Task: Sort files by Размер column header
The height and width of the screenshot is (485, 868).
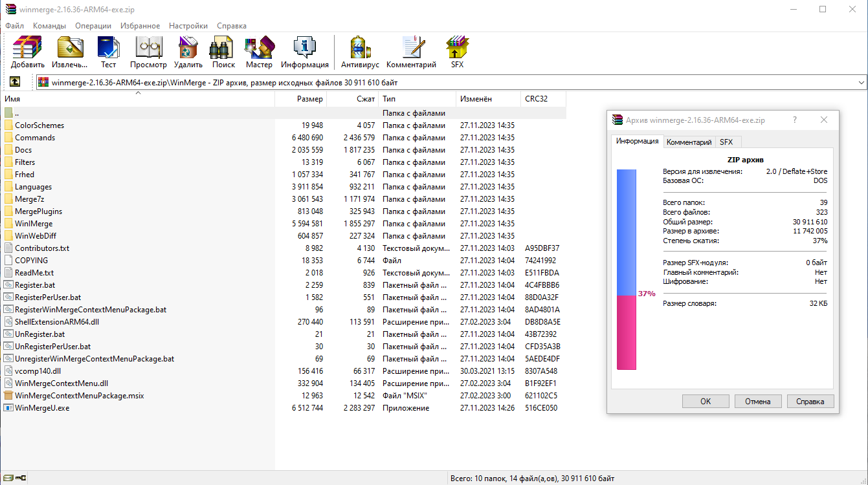Action: pyautogui.click(x=301, y=99)
